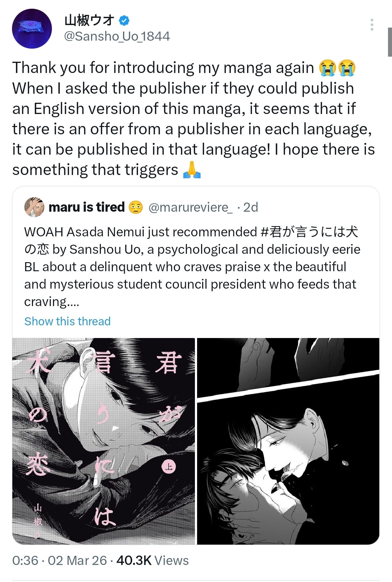
Task: Click the scrollbar at right edge
Action: point(390,42)
